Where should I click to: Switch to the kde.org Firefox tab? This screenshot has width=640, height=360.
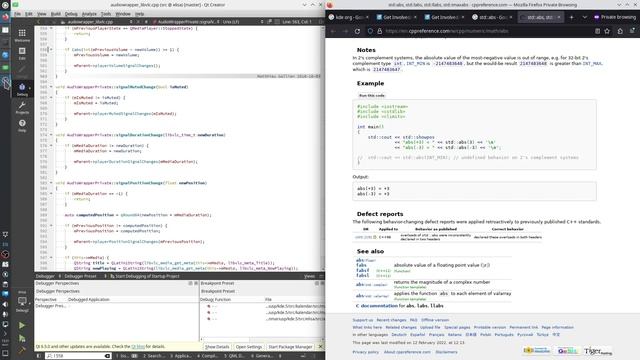[x=348, y=17]
